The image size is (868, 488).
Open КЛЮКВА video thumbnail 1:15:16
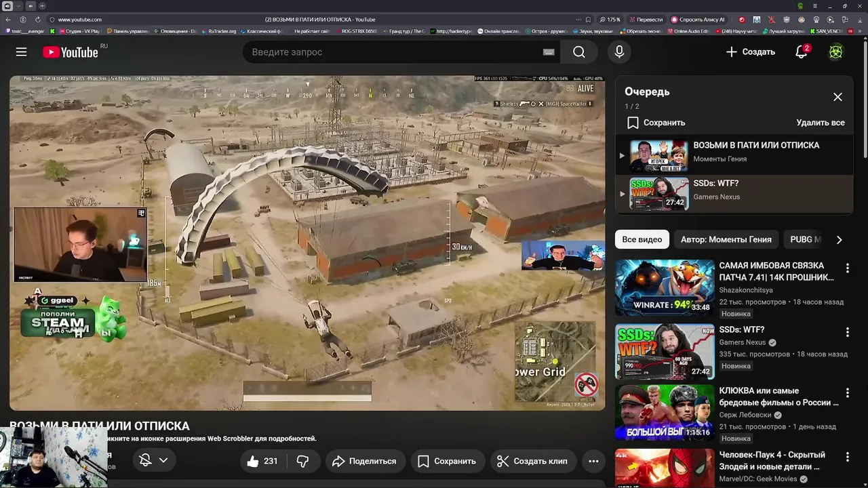coord(665,413)
